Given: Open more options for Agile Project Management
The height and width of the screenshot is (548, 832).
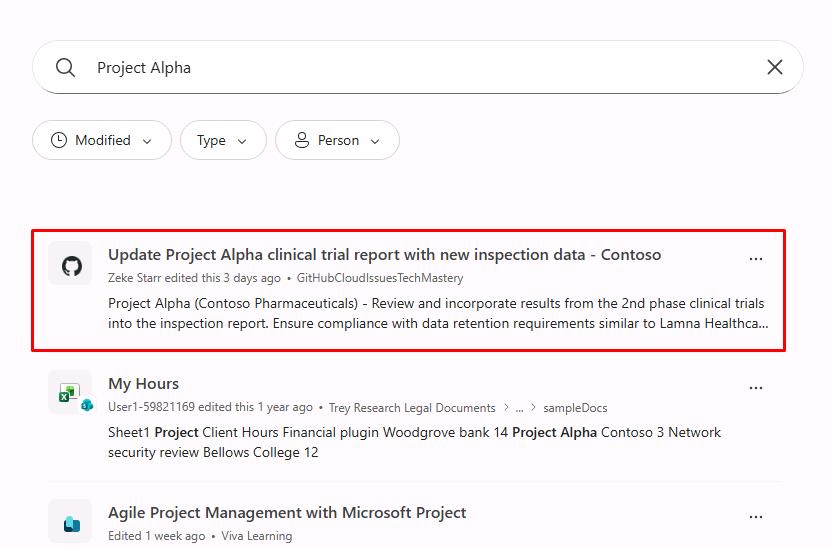Looking at the screenshot, I should click(756, 517).
